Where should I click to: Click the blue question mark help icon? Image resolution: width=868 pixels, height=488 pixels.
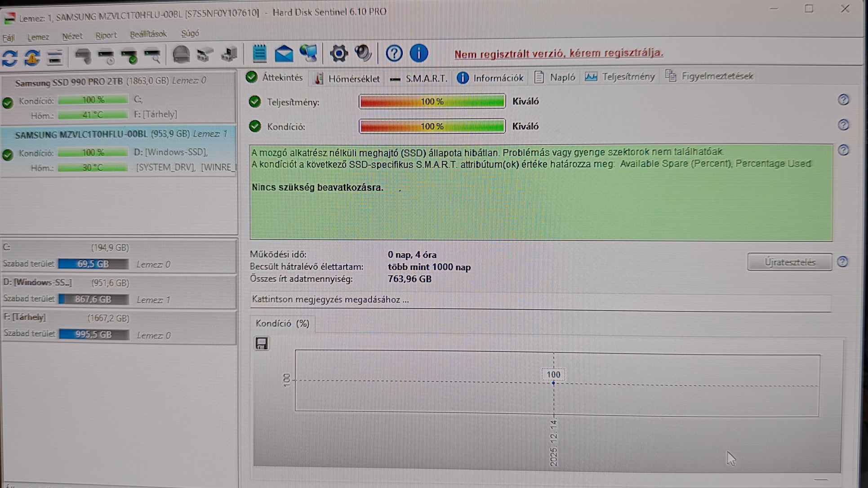tap(394, 53)
